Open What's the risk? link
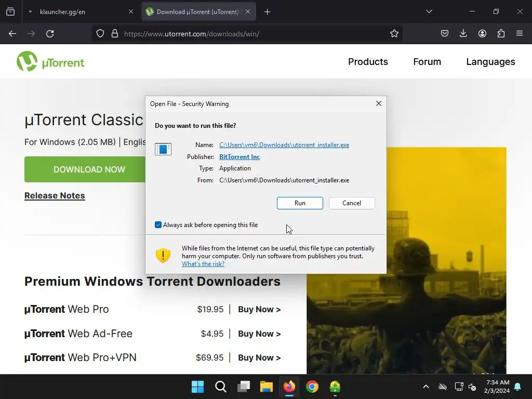The width and height of the screenshot is (532, 399). 203,264
